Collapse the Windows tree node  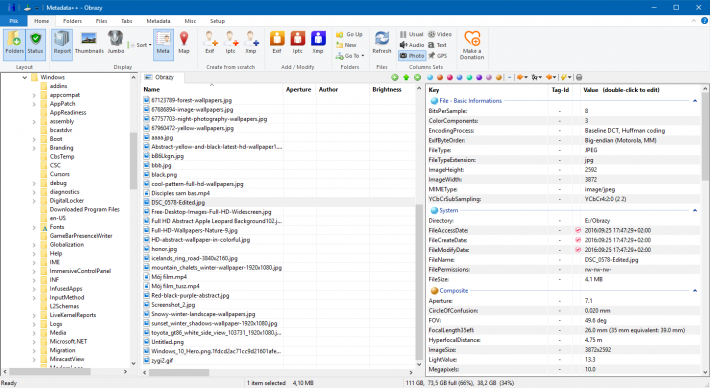(x=25, y=77)
